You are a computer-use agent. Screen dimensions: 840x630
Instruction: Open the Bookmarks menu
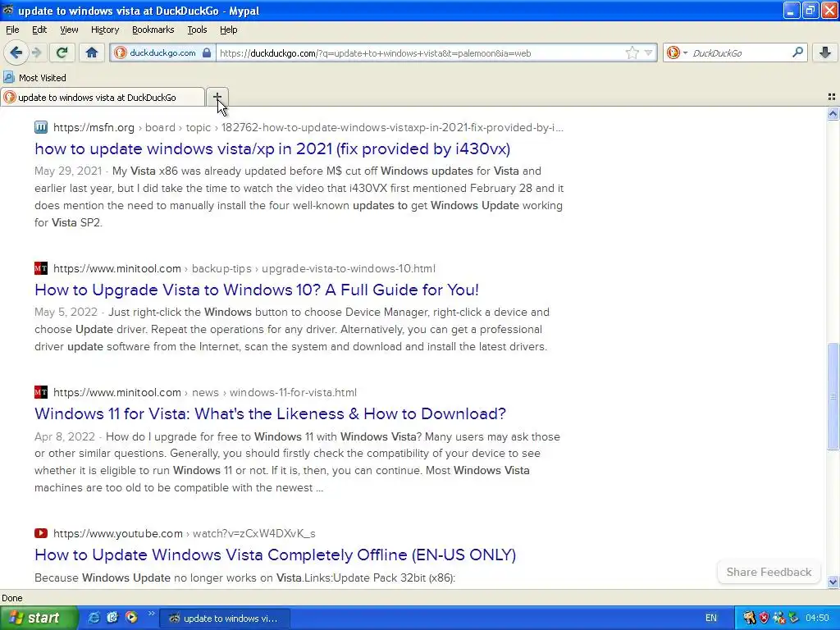pyautogui.click(x=153, y=30)
